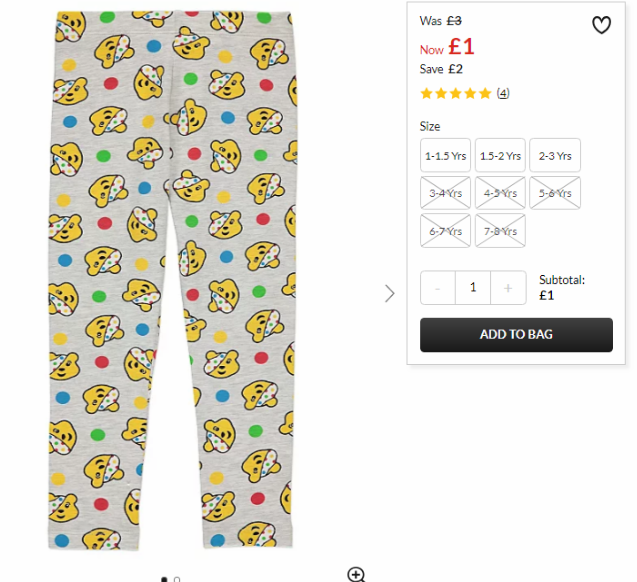Select the second image carousel dot
This screenshot has height=582, width=637.
(177, 579)
